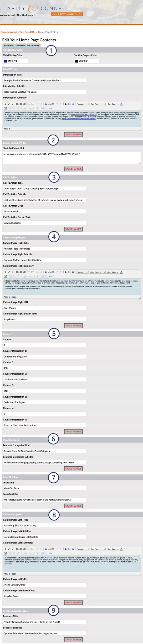Click cut (scissors) icon in Introduction Summary editor

coord(46,104)
